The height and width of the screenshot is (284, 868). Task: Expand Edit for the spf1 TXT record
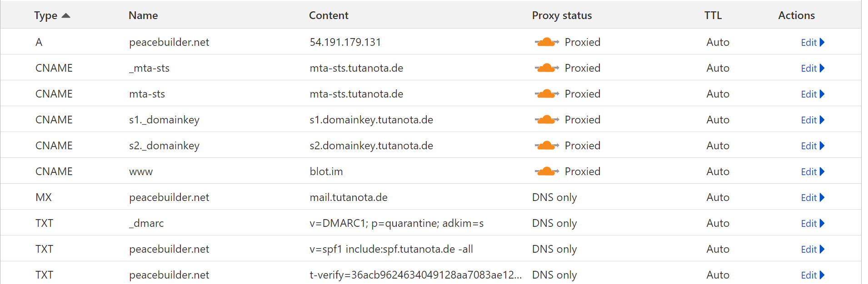click(813, 249)
